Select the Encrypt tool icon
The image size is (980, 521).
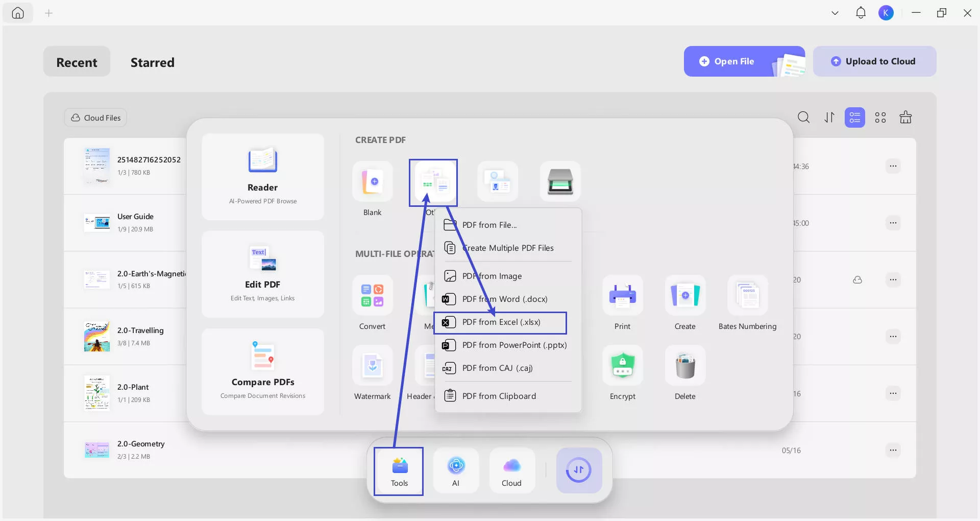point(622,366)
